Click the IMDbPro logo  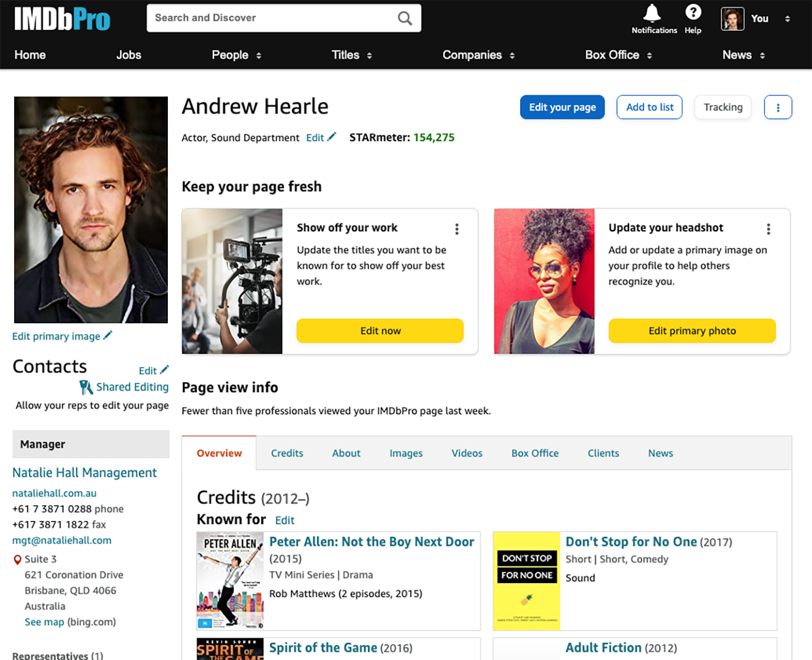click(x=62, y=19)
